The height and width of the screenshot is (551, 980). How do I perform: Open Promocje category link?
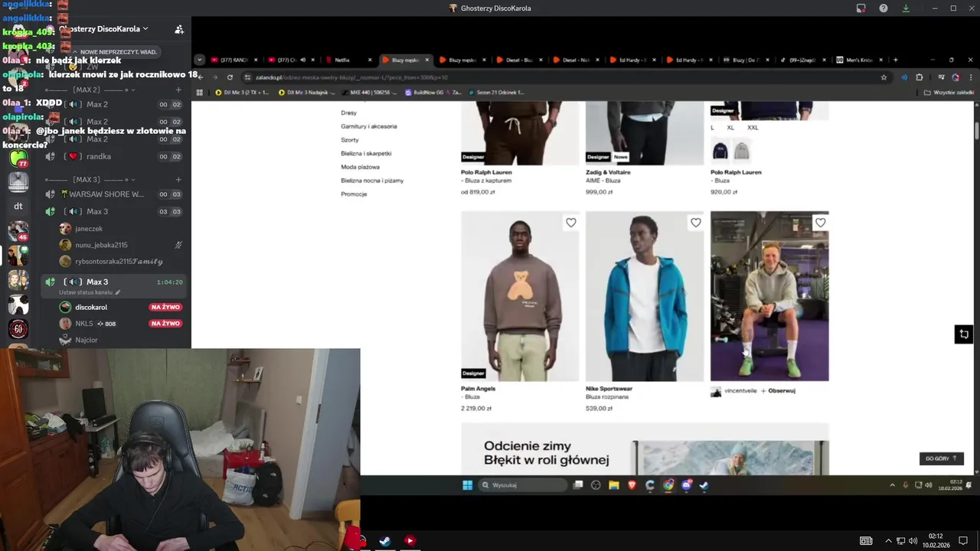tap(354, 194)
